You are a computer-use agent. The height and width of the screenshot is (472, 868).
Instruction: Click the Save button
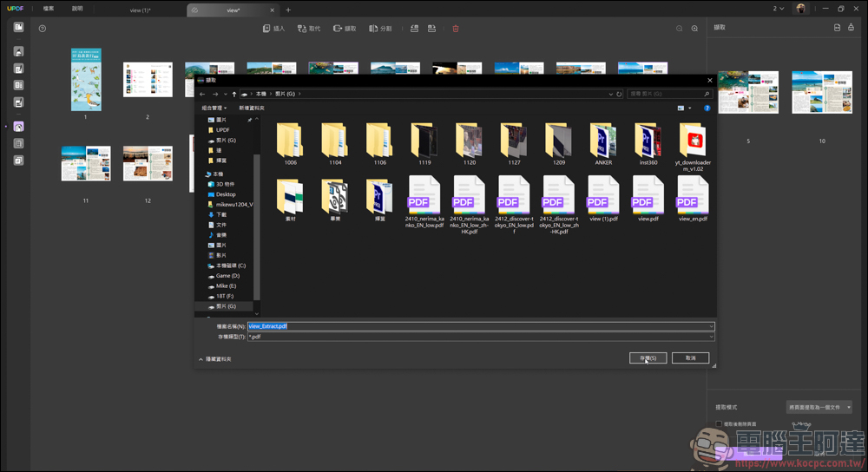[x=648, y=358]
